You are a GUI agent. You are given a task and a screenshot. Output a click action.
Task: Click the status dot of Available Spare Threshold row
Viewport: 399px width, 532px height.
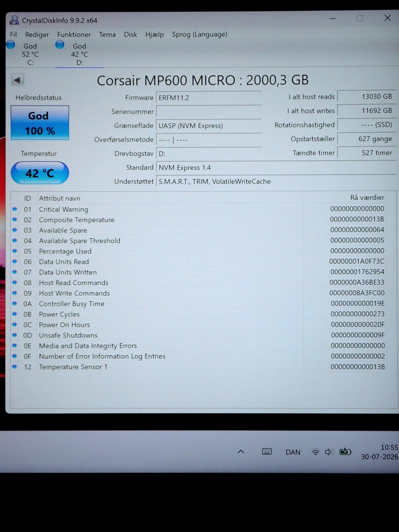click(x=15, y=240)
